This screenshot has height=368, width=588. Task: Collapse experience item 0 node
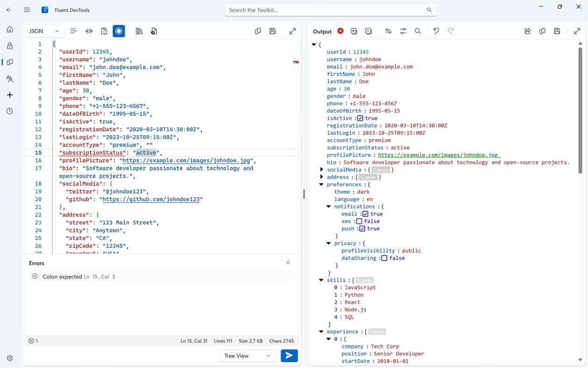click(x=329, y=339)
